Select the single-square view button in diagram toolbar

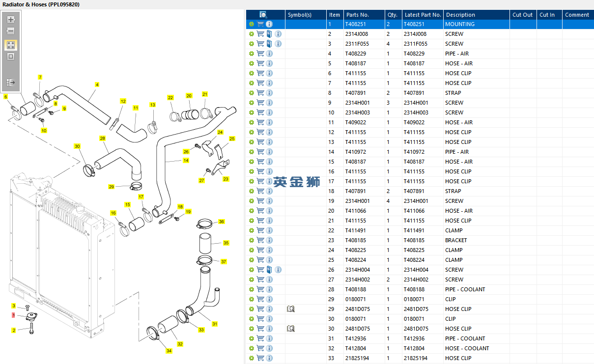click(11, 56)
